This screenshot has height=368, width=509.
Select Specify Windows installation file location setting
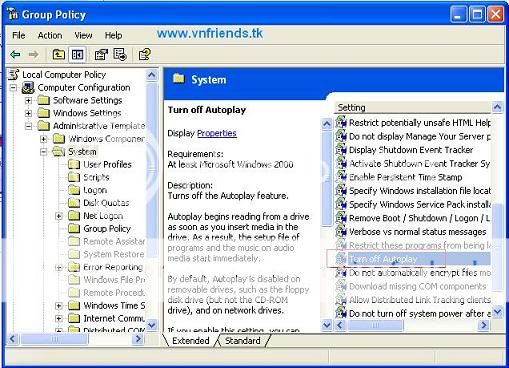[413, 191]
